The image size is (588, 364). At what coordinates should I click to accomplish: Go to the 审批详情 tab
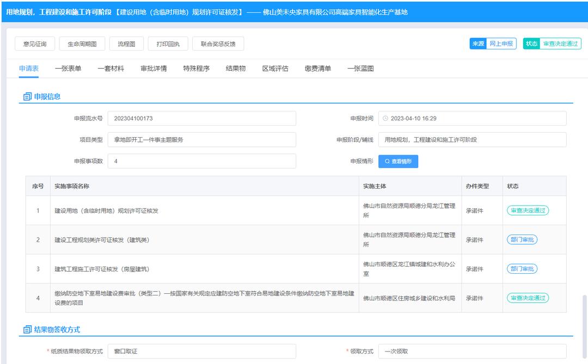point(154,69)
